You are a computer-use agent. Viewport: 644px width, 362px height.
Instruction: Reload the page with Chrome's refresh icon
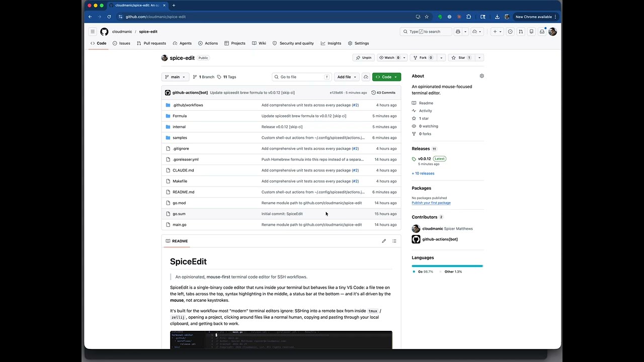click(x=109, y=17)
